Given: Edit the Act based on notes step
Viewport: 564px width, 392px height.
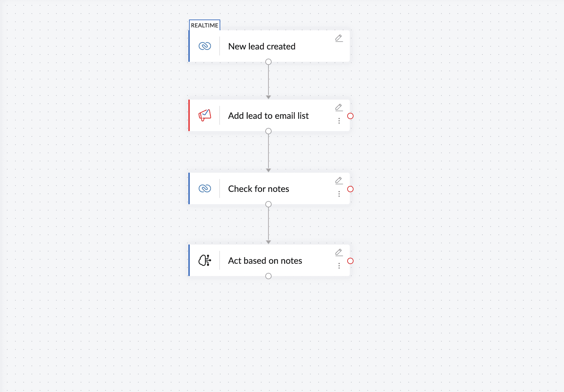Looking at the screenshot, I should pos(339,252).
